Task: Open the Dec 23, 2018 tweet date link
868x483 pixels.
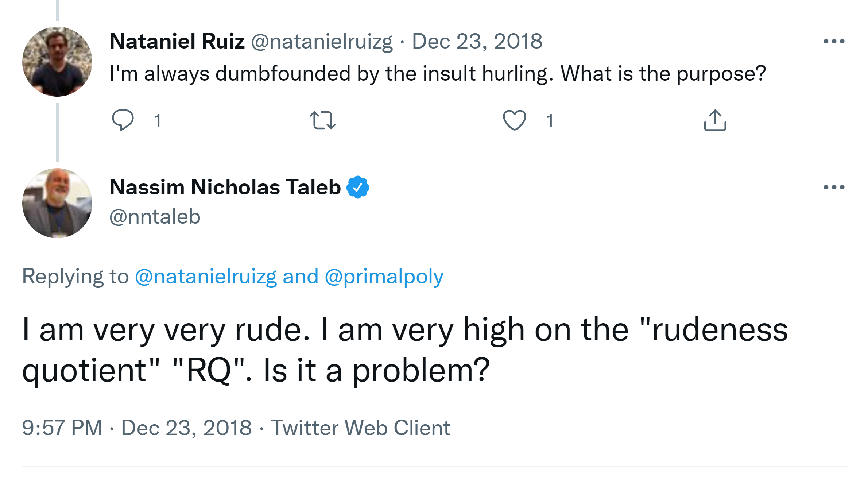Action: [x=477, y=41]
